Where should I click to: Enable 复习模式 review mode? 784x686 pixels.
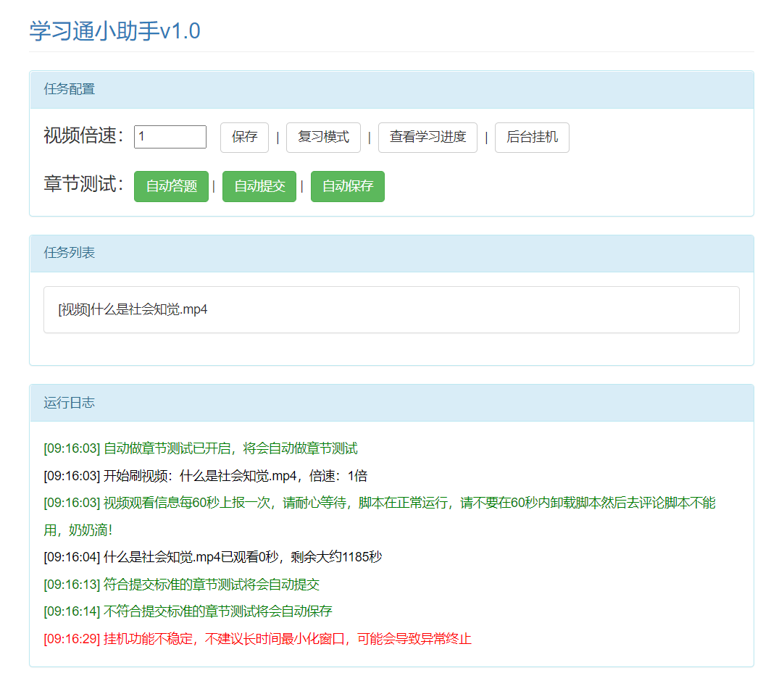pos(323,137)
